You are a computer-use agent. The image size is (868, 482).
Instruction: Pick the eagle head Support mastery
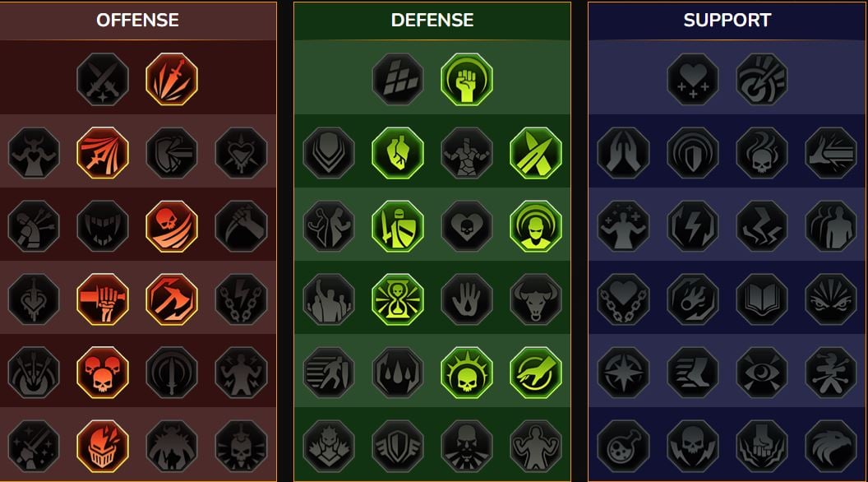[x=831, y=446]
